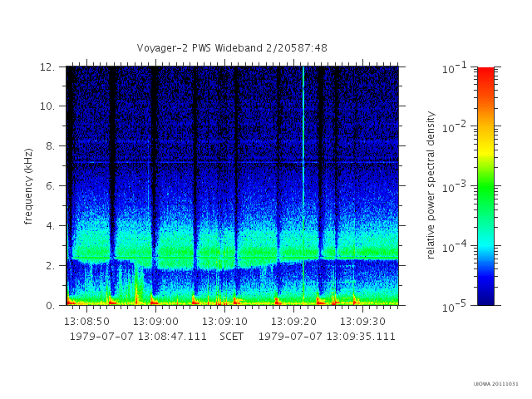The height and width of the screenshot is (399, 532).
Task: Click the 10^-1 colorbar tick label
Action: [x=456, y=68]
